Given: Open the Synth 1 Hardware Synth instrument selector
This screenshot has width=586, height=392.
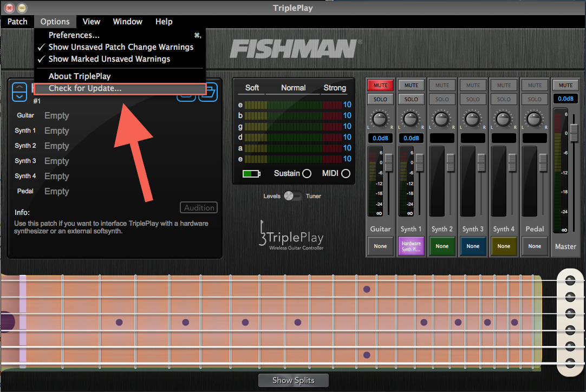Looking at the screenshot, I should pos(411,246).
